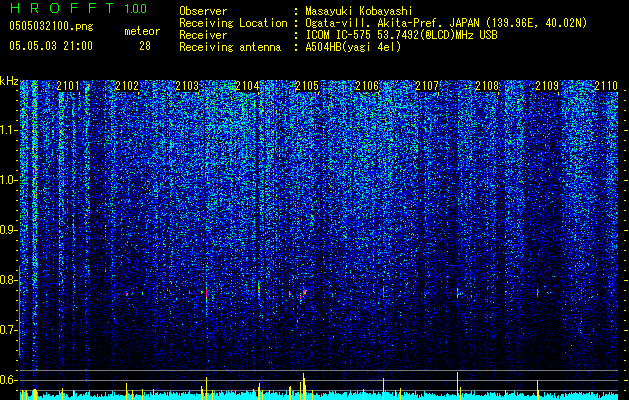This screenshot has height=400, width=629.
Task: Click the meteor echo at 2109
Action: [538, 292]
